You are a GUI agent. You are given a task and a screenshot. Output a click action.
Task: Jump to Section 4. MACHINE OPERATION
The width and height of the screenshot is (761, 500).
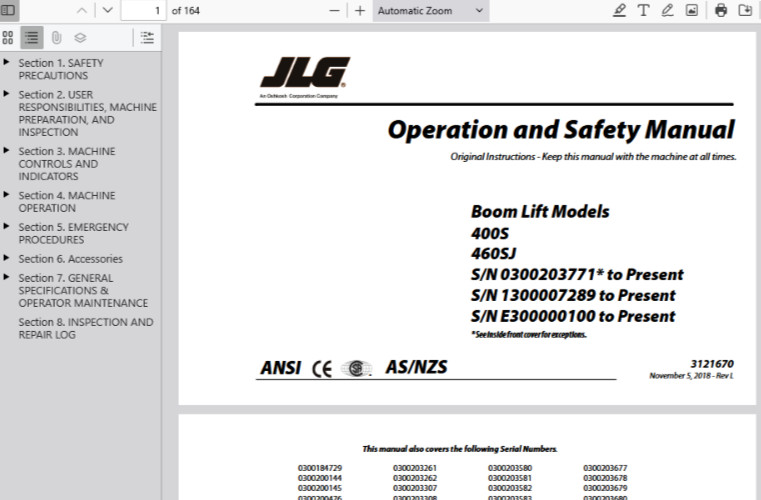click(x=66, y=202)
